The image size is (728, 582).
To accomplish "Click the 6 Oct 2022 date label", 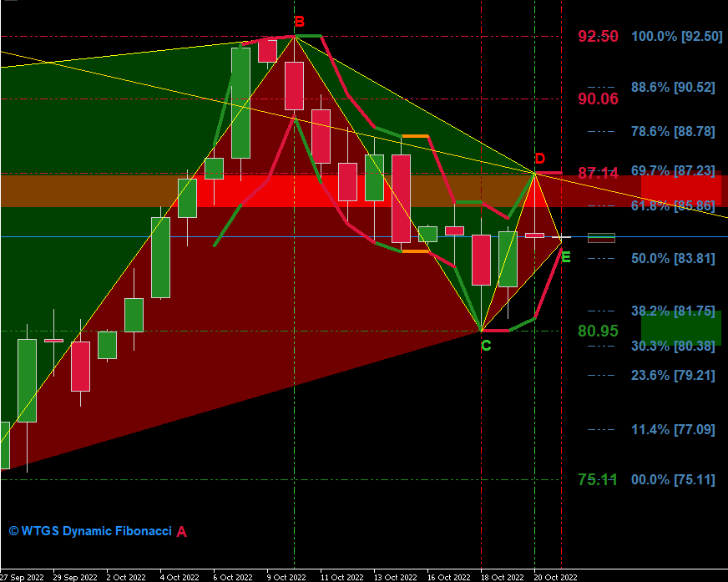I will coord(233,577).
